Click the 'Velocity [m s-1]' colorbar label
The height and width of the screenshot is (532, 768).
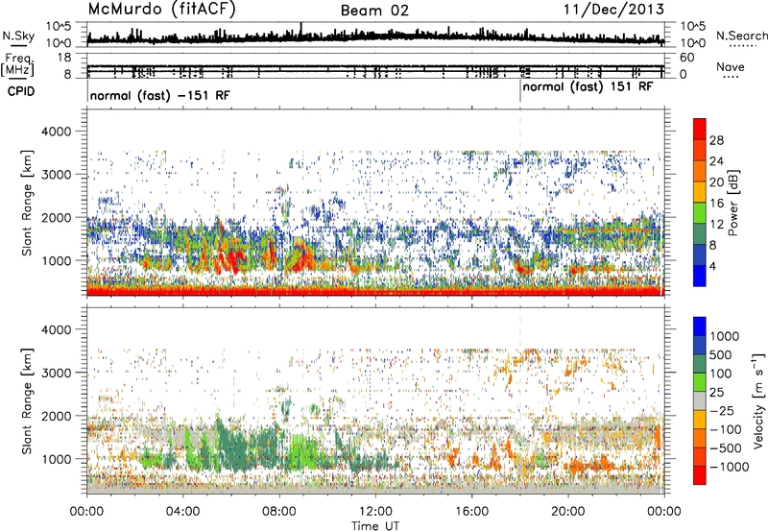click(x=758, y=400)
